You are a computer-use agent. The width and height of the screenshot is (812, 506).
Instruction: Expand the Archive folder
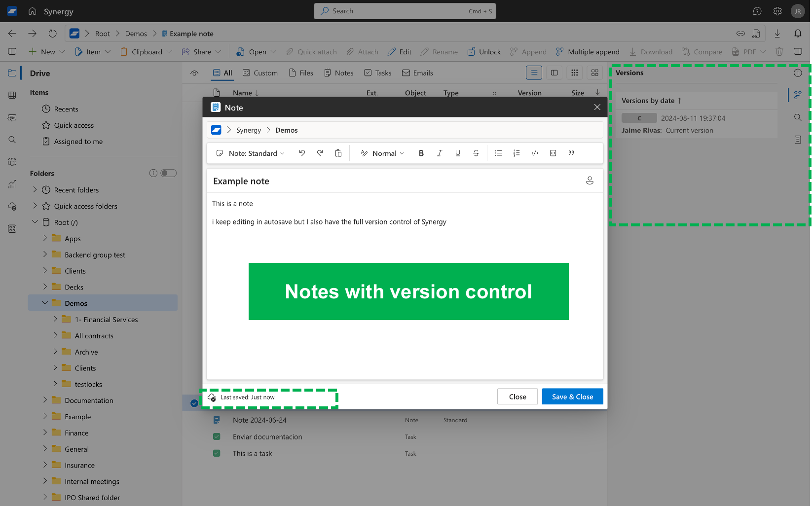pyautogui.click(x=55, y=352)
